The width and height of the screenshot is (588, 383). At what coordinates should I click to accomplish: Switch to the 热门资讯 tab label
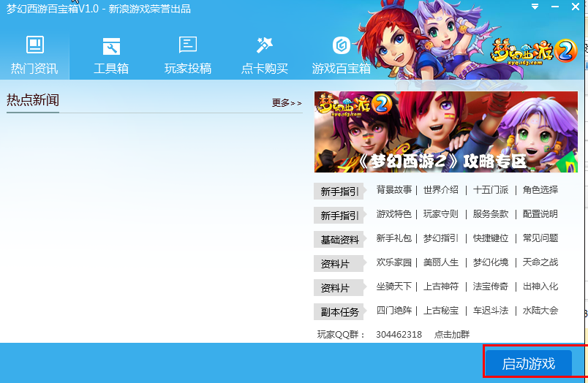[x=34, y=69]
